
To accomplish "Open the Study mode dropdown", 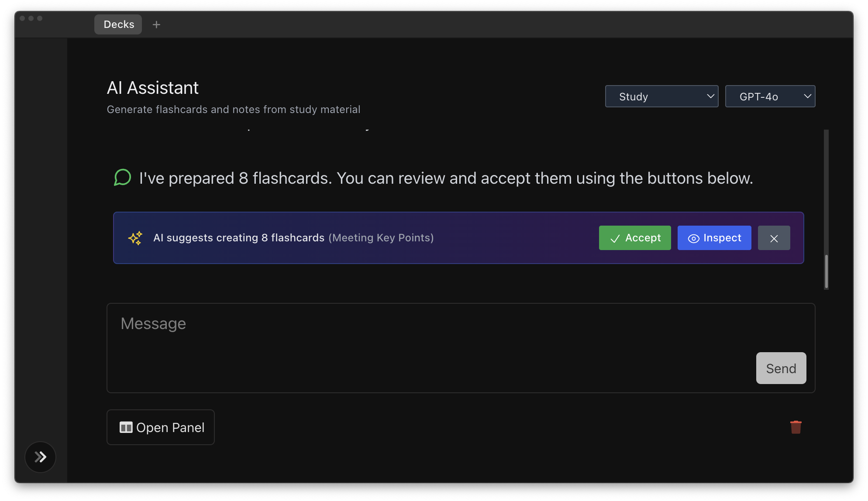I will tap(661, 96).
